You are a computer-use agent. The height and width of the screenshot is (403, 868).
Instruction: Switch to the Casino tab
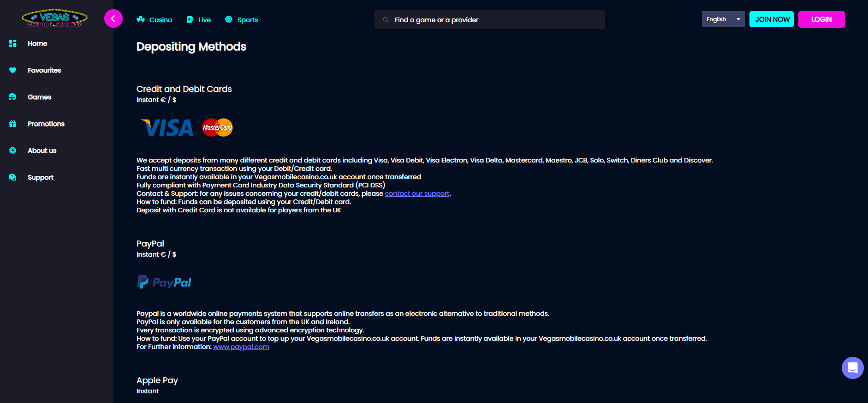pyautogui.click(x=161, y=20)
